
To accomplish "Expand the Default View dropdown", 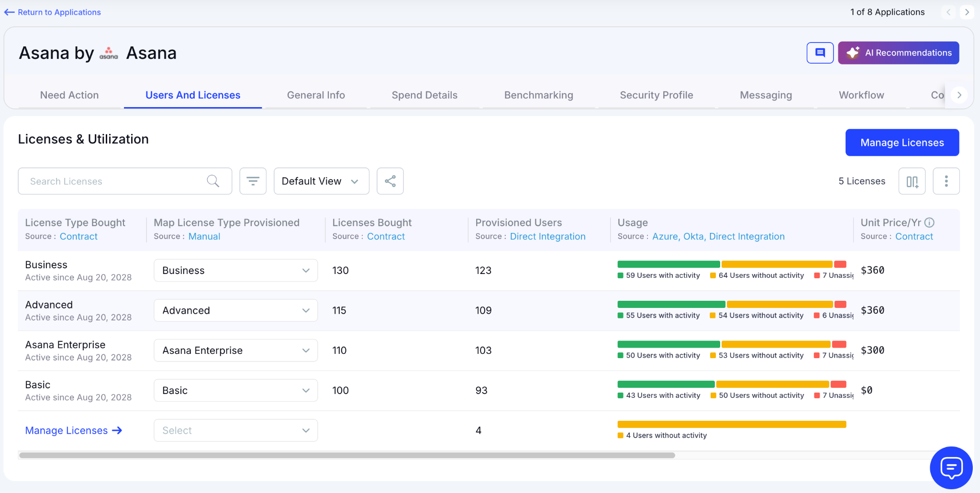I will coord(321,181).
